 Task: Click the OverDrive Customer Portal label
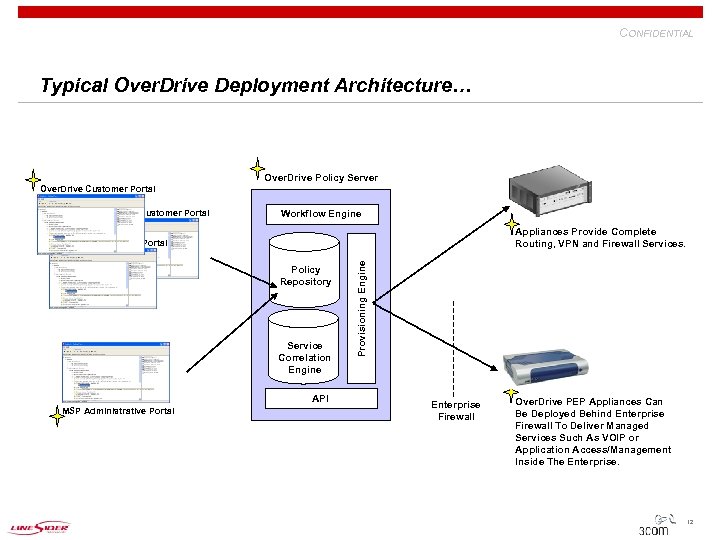[x=98, y=189]
